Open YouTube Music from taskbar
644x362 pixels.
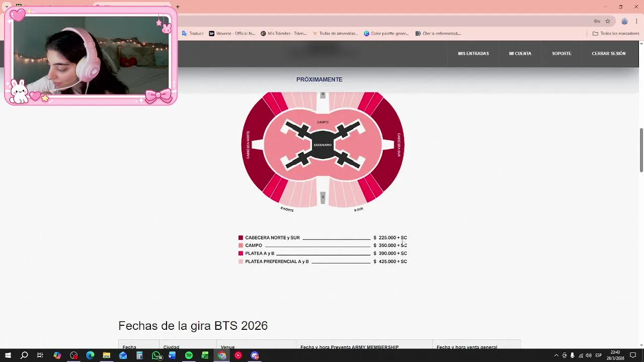238,355
